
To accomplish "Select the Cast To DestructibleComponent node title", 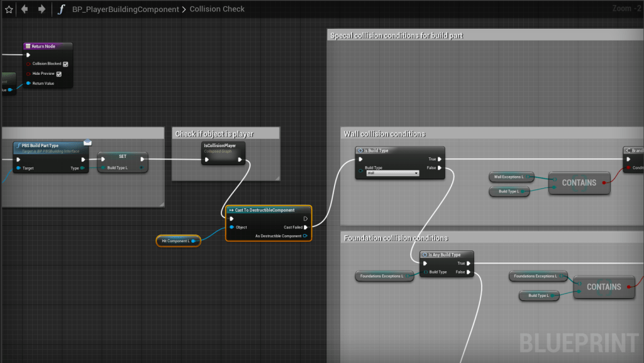I will pyautogui.click(x=269, y=210).
